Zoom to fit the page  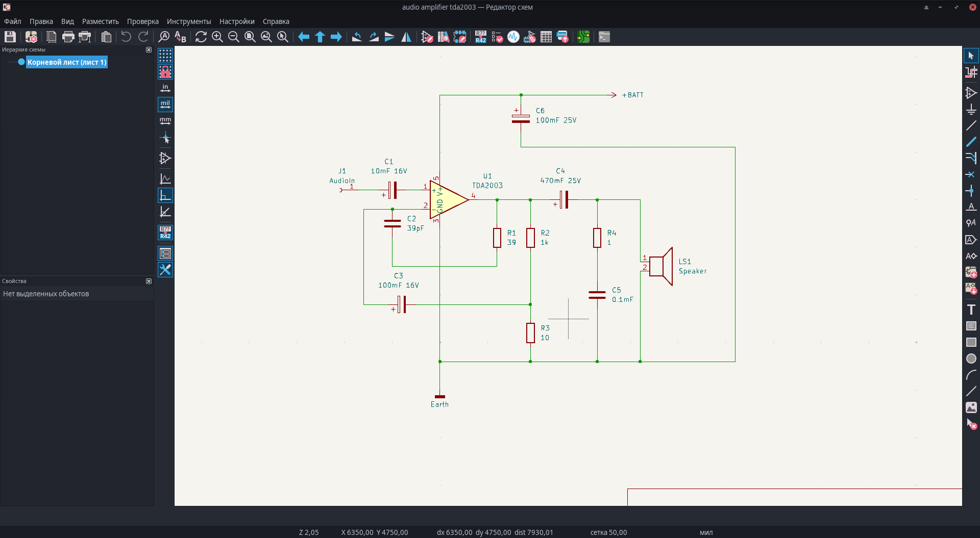pyautogui.click(x=250, y=37)
